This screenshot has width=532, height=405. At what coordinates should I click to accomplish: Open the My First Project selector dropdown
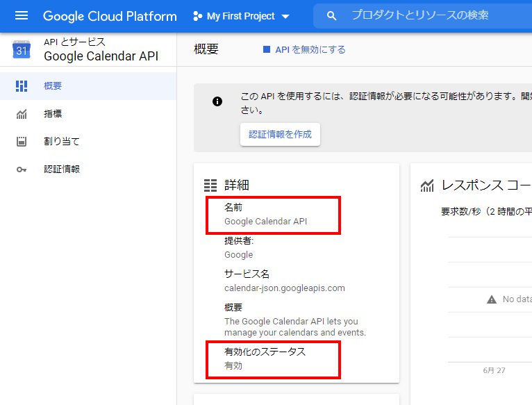241,16
